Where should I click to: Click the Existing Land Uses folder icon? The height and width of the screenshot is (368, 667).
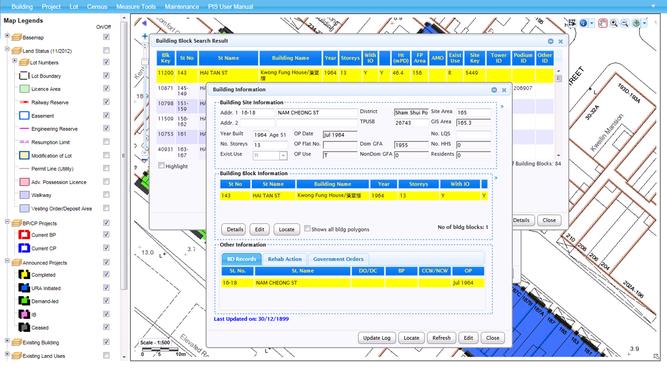tap(17, 356)
